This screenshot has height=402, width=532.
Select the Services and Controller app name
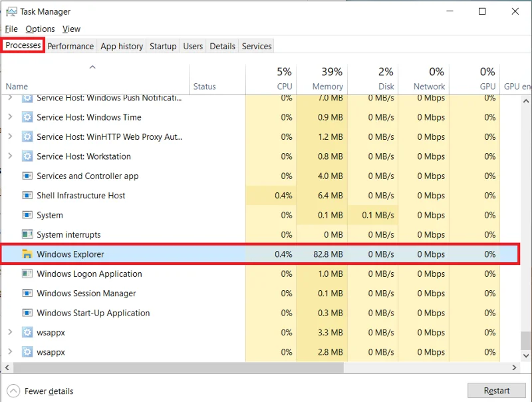coord(88,176)
